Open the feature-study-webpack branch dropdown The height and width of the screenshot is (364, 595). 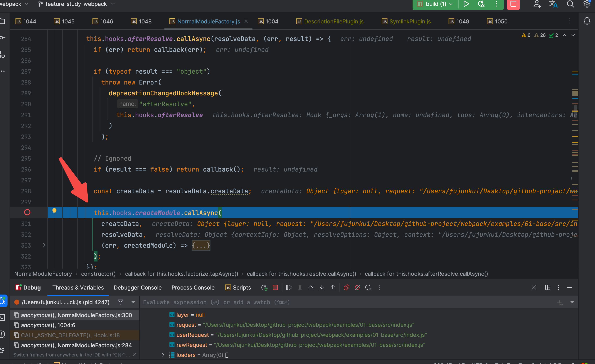point(76,4)
